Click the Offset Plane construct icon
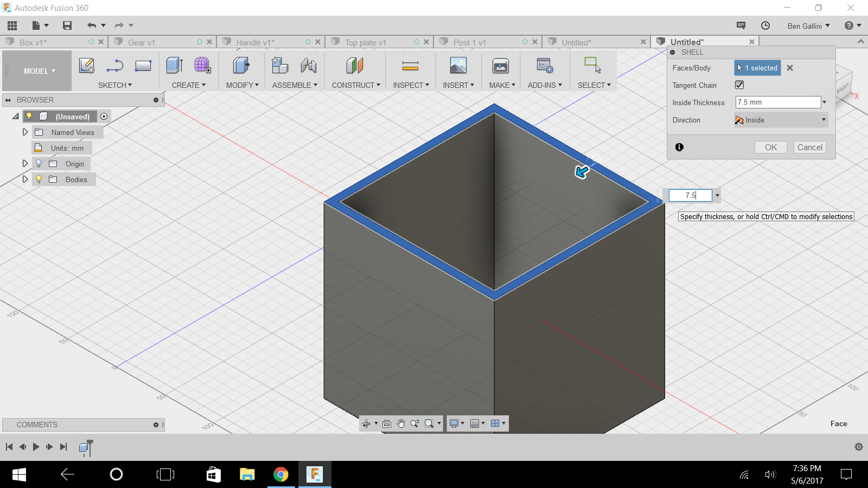868x488 pixels. tap(355, 66)
